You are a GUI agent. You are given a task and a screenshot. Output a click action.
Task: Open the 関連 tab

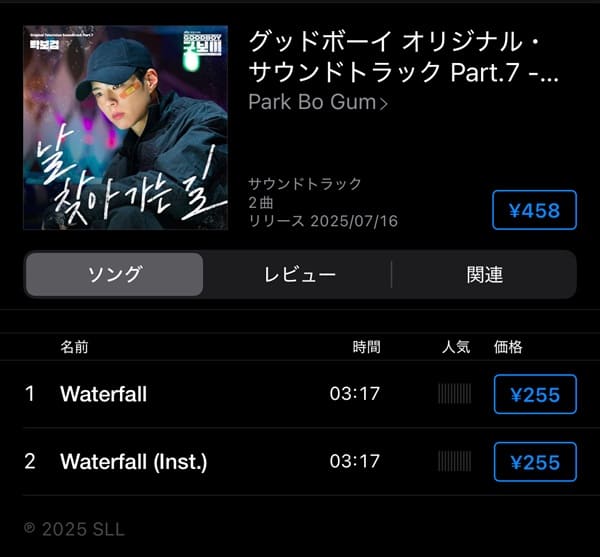tap(484, 274)
